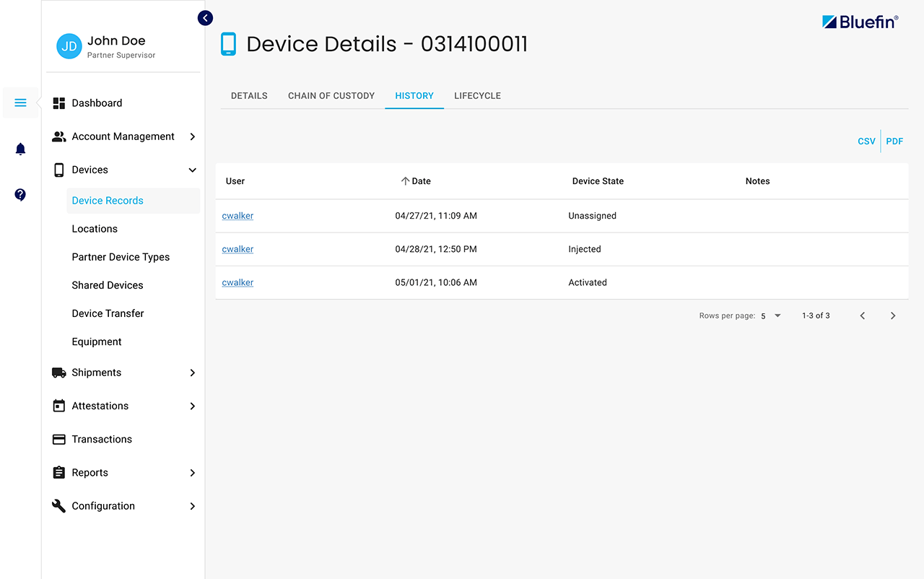
Task: Click the Date column header label
Action: (421, 181)
